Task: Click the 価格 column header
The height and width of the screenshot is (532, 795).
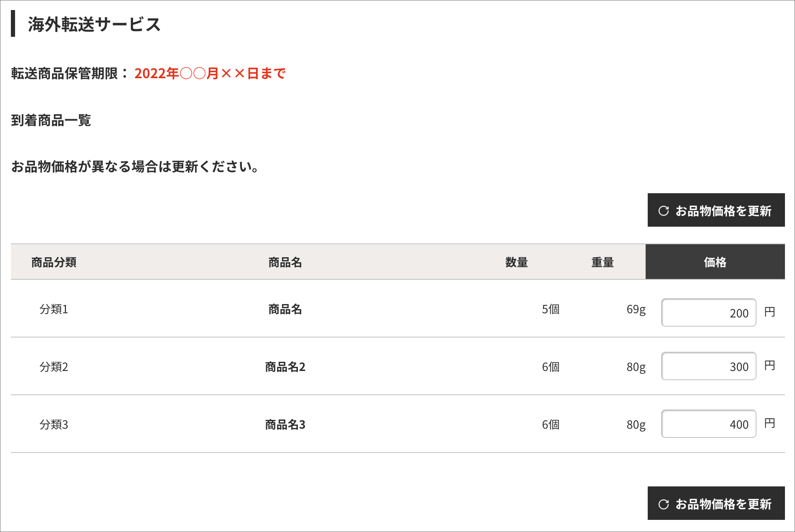Action: (715, 262)
